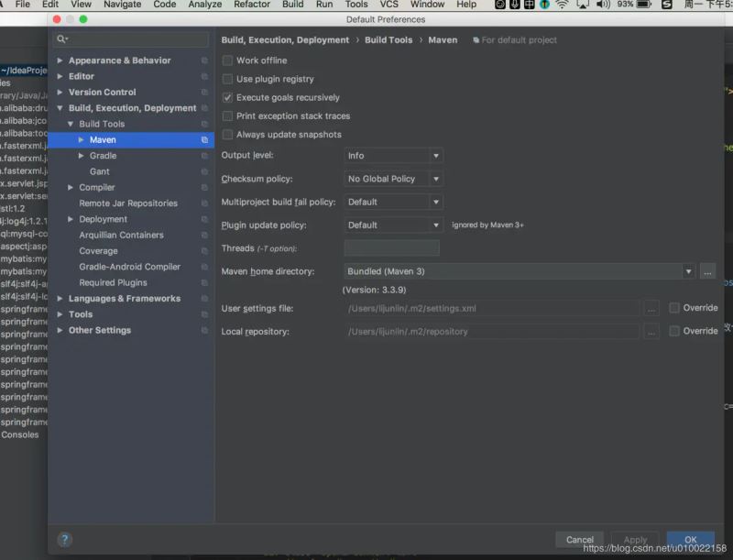Open the Checksum policy dropdown
Viewport: 733px width, 560px height.
click(x=393, y=179)
